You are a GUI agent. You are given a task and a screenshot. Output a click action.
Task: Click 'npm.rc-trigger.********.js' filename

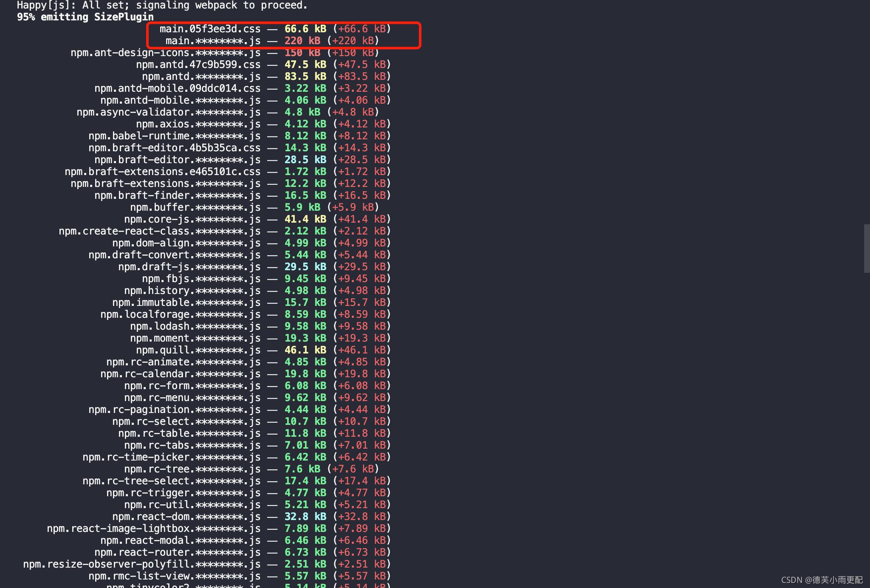(184, 493)
